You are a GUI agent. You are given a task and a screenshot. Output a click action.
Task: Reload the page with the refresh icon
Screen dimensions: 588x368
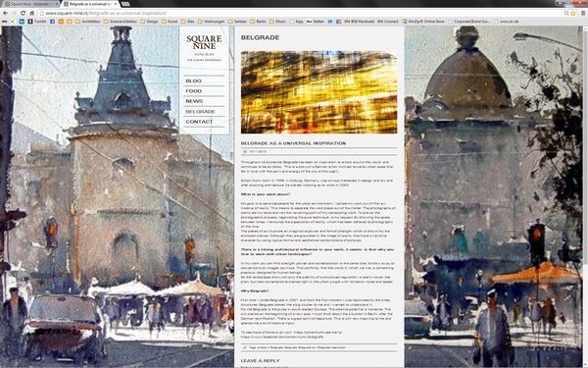(x=23, y=13)
